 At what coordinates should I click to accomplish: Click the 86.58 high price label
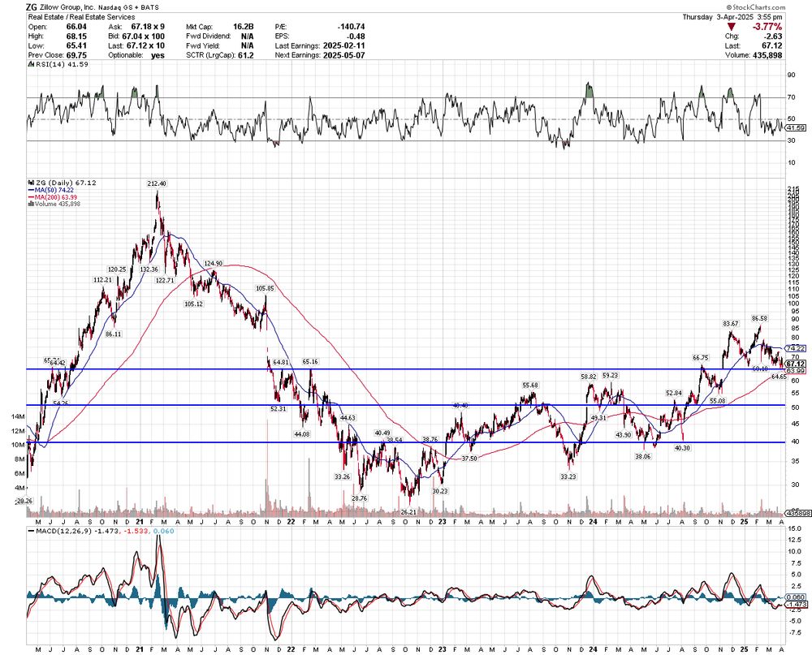[759, 318]
